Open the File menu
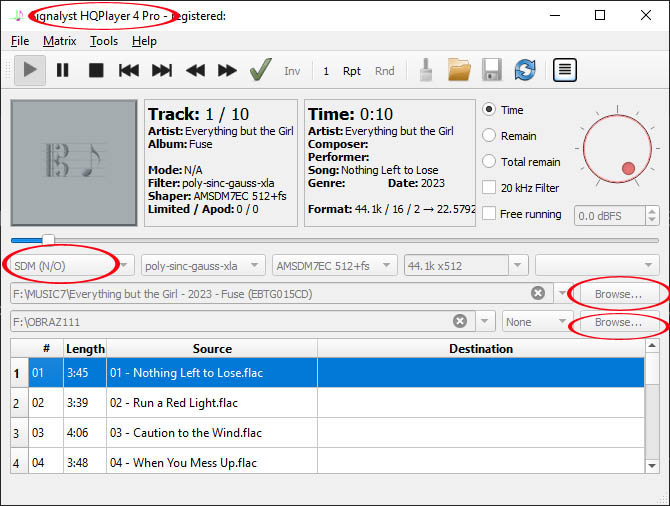Screen dimensions: 670x506 (20, 41)
